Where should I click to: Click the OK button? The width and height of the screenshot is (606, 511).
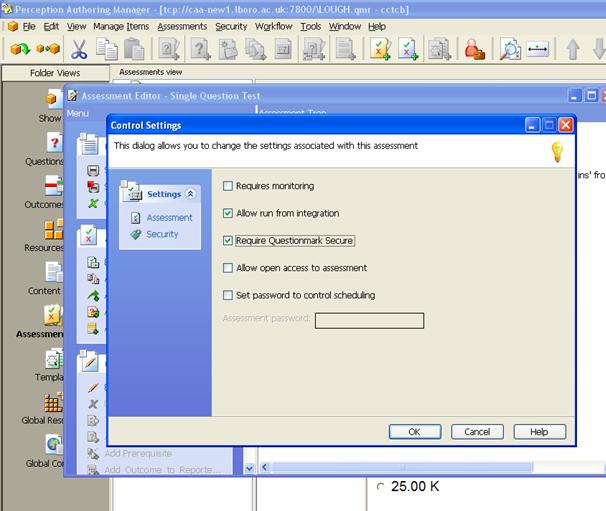click(x=414, y=431)
